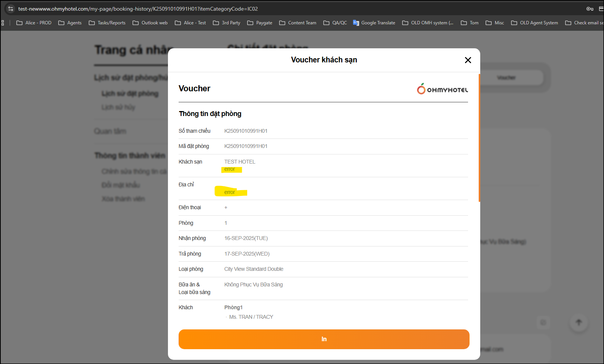Screen dimensions: 604x364
Task: Open the Google Translate bookmark
Action: (x=374, y=23)
